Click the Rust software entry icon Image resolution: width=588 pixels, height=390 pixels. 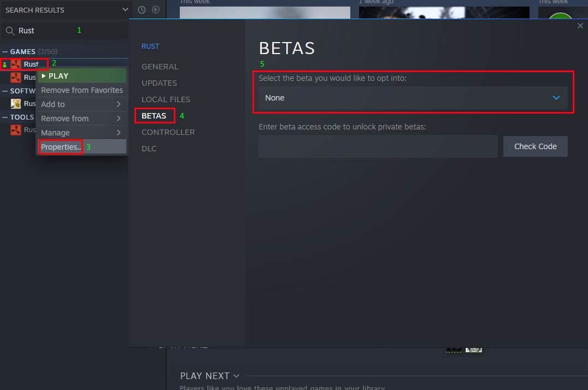16,103
